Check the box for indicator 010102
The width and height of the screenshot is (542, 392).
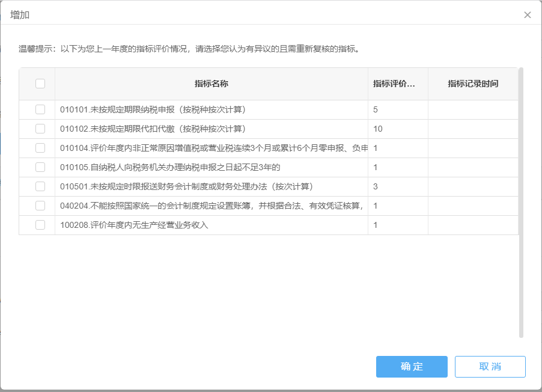click(x=40, y=129)
